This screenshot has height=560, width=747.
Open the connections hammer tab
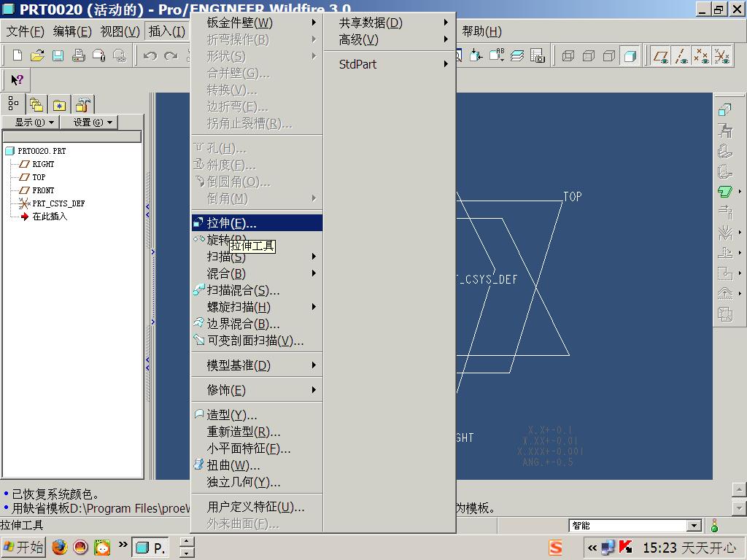(83, 104)
